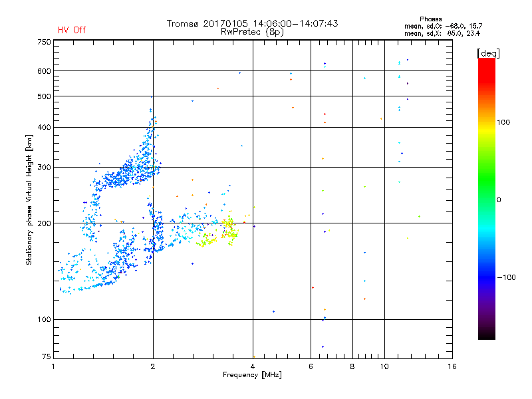The image size is (532, 399).
Task: Click the "Frequency [MHz]" axis title
Action: tap(252, 375)
